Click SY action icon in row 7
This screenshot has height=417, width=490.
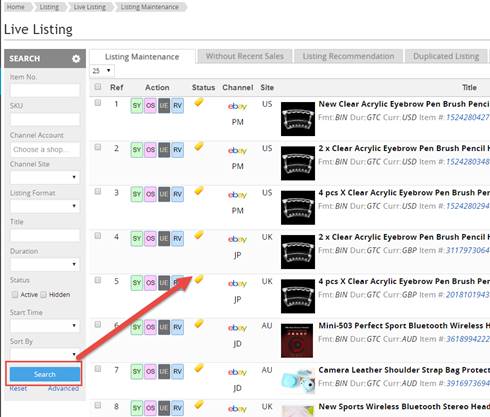point(137,372)
